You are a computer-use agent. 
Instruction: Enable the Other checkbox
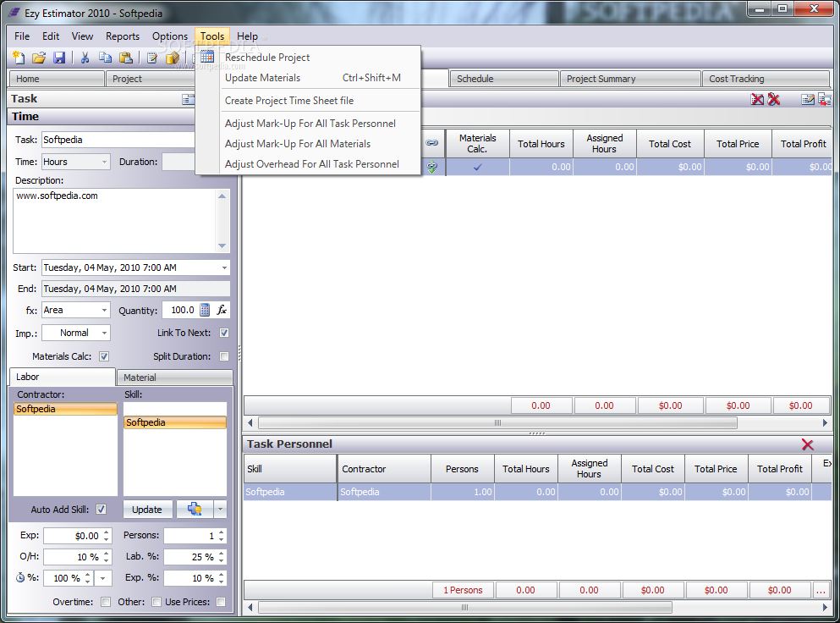156,602
